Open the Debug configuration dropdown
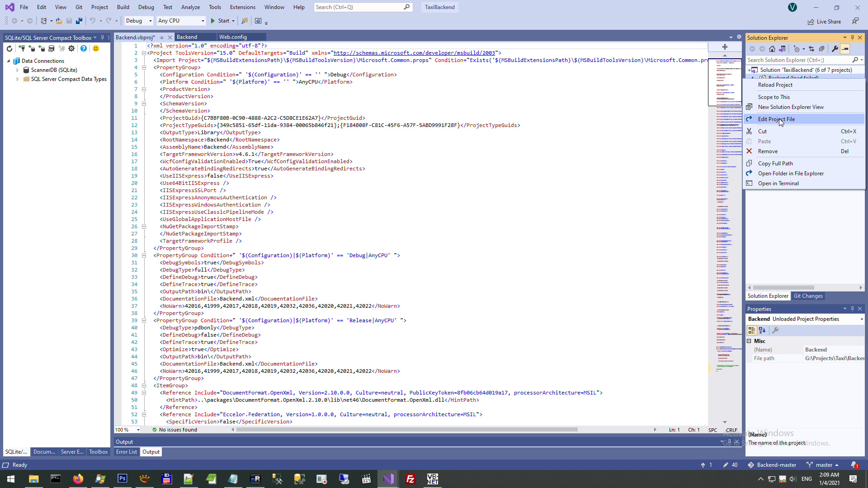 pos(139,21)
